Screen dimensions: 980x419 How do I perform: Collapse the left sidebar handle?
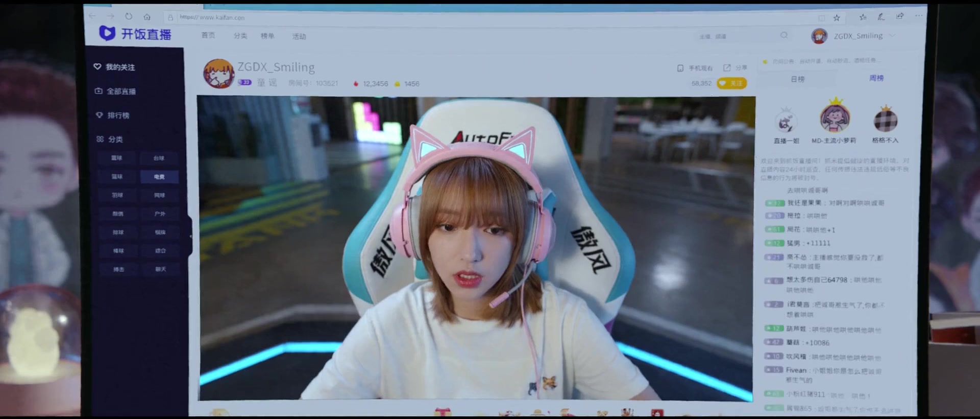click(190, 236)
